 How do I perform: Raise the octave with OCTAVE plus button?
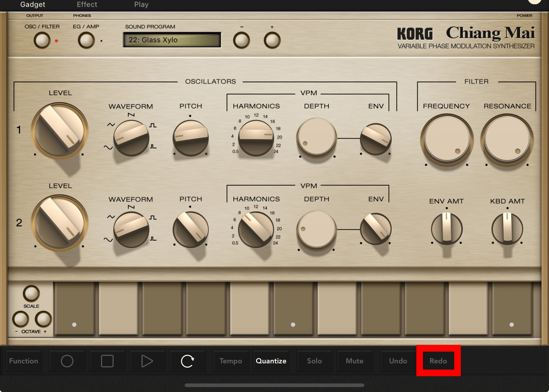click(x=43, y=319)
